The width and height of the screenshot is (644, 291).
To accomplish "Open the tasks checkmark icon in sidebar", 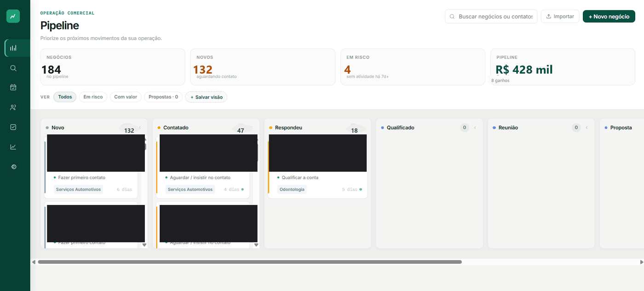I will pyautogui.click(x=13, y=127).
